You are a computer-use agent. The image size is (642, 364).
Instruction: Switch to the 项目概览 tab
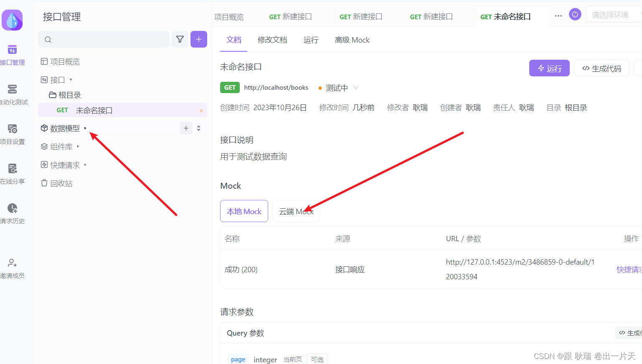coord(229,17)
